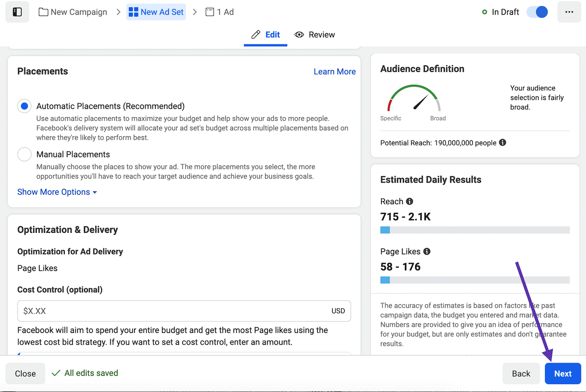586x392 pixels.
Task: Select Automatic Placements (Recommended)
Action: point(24,106)
